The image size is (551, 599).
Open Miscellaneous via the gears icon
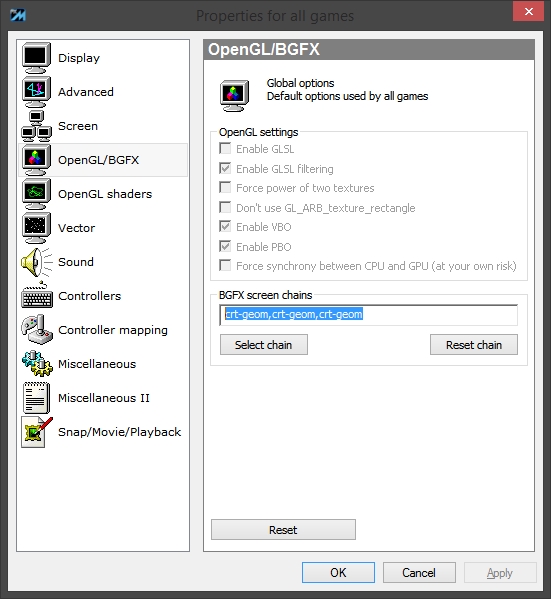point(37,364)
